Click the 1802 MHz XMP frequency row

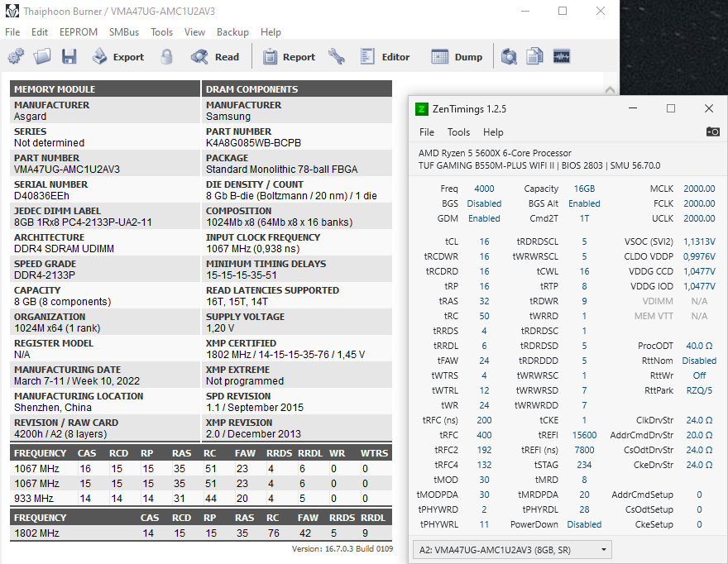point(201,533)
